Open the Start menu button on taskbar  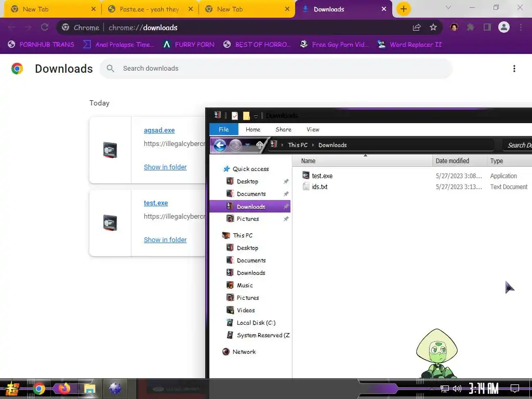click(12, 389)
